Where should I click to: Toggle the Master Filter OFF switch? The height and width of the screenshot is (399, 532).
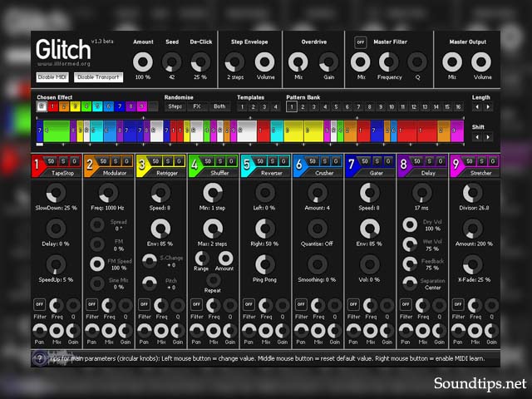point(360,42)
